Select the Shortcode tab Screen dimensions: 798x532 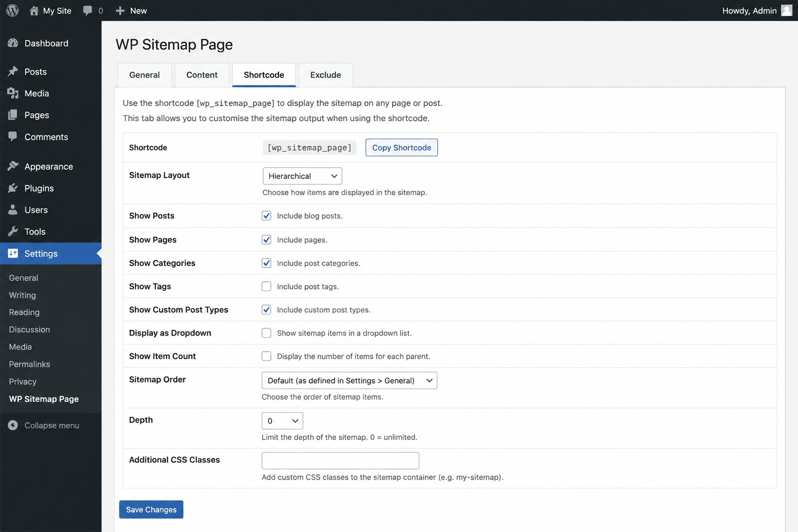point(264,75)
